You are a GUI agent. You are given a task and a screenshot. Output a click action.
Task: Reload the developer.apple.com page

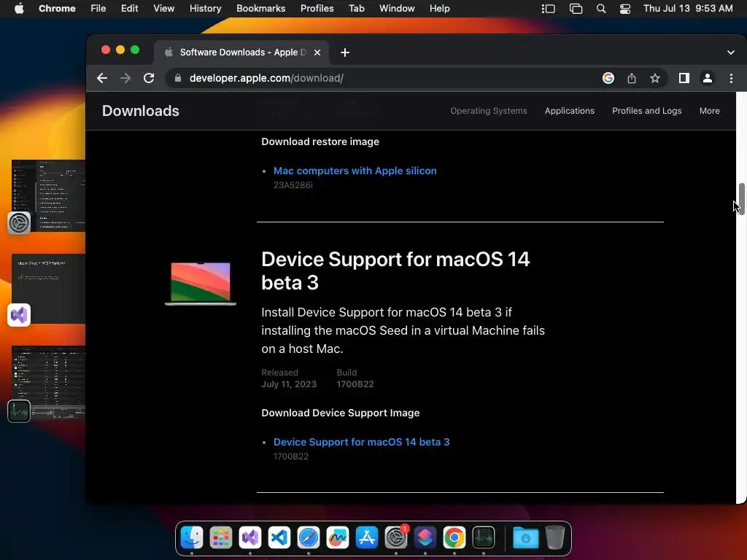click(149, 78)
